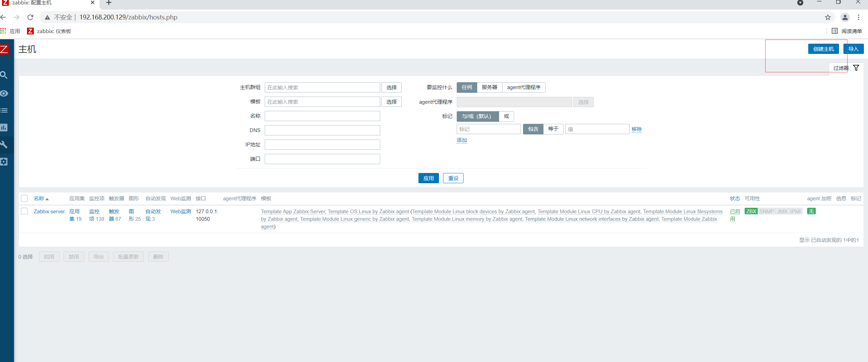Choose 包含 tag operator
The width and height of the screenshot is (868, 362).
[533, 129]
